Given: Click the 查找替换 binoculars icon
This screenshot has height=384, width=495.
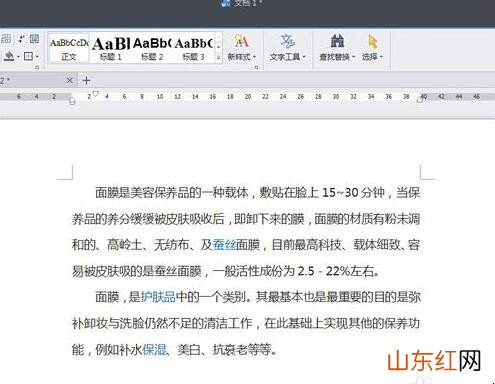Looking at the screenshot, I should point(337,41).
